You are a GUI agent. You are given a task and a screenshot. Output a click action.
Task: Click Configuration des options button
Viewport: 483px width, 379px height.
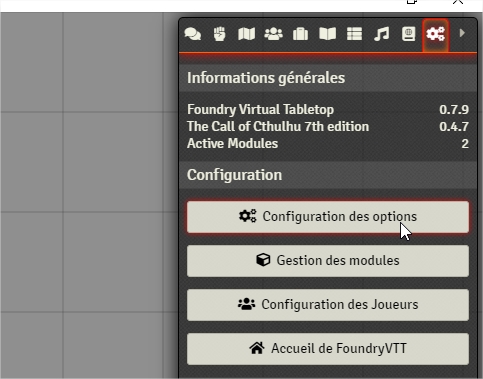(x=328, y=217)
